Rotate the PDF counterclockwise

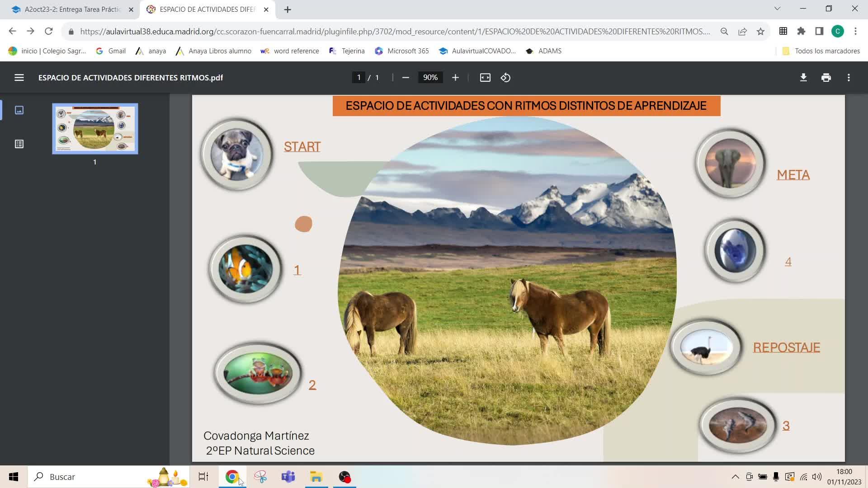coord(505,78)
